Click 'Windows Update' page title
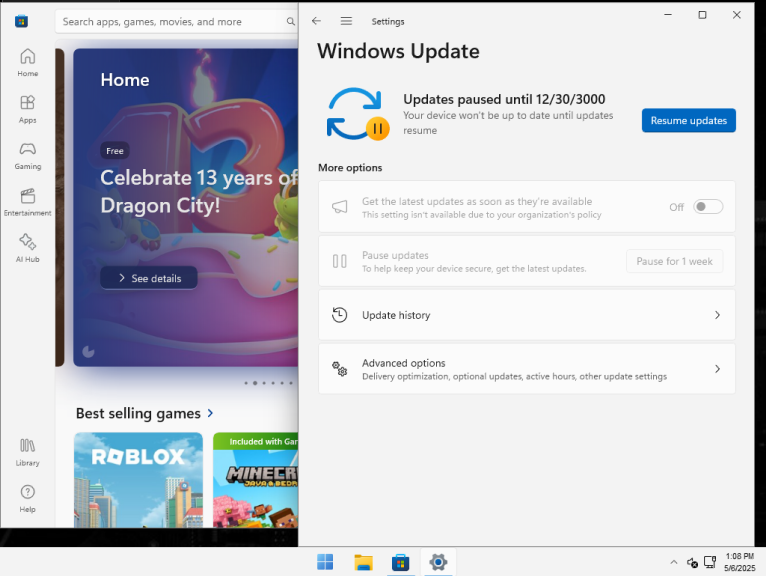Viewport: 766px width, 576px height. pos(398,51)
